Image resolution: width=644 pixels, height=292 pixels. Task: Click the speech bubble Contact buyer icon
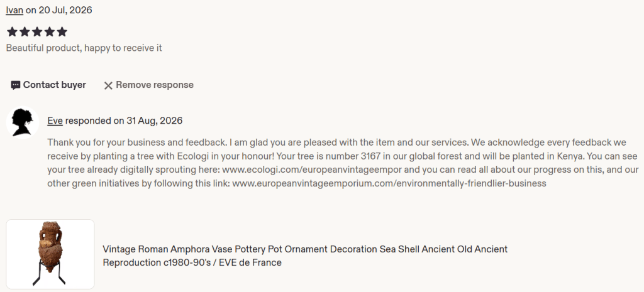(x=16, y=85)
